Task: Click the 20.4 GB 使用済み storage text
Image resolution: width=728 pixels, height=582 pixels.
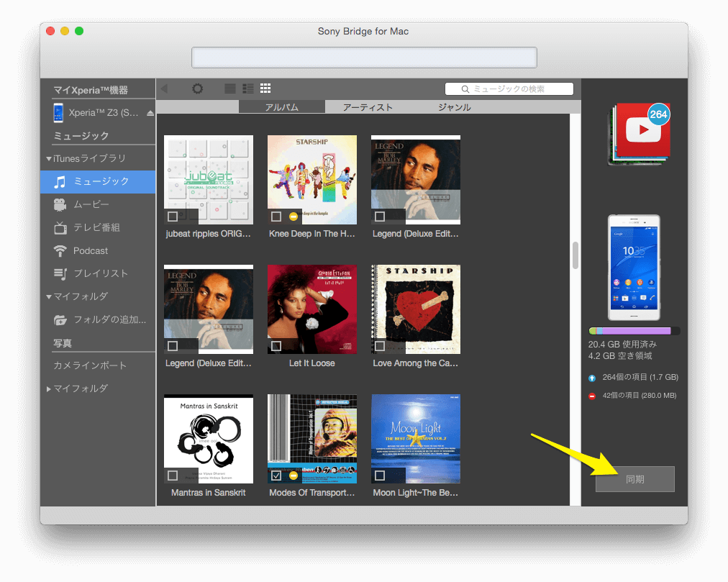Action: coord(622,344)
